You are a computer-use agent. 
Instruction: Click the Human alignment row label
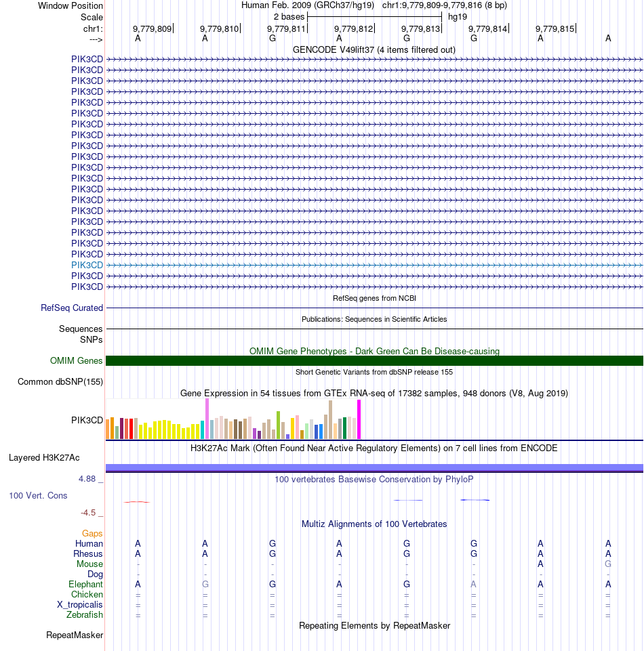pyautogui.click(x=89, y=543)
